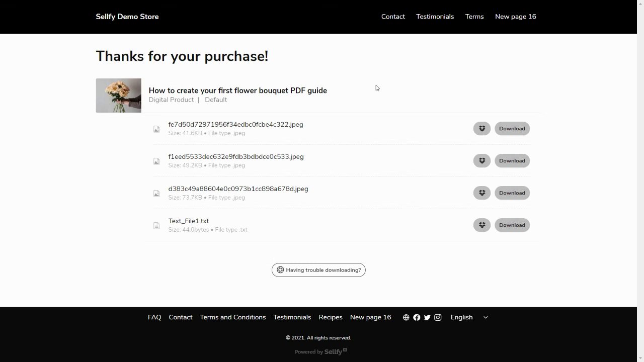
Task: Open the footer Twitter icon
Action: (427, 317)
